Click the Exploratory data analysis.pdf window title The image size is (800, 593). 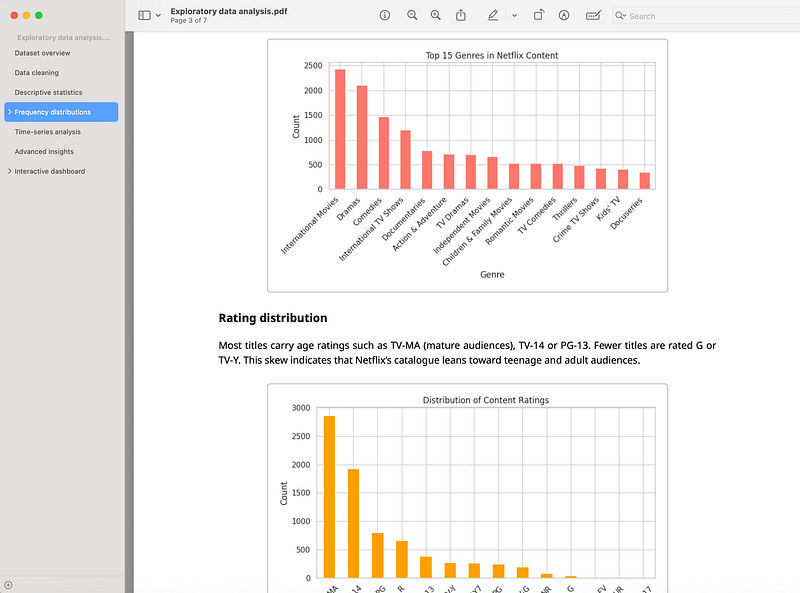pos(229,11)
